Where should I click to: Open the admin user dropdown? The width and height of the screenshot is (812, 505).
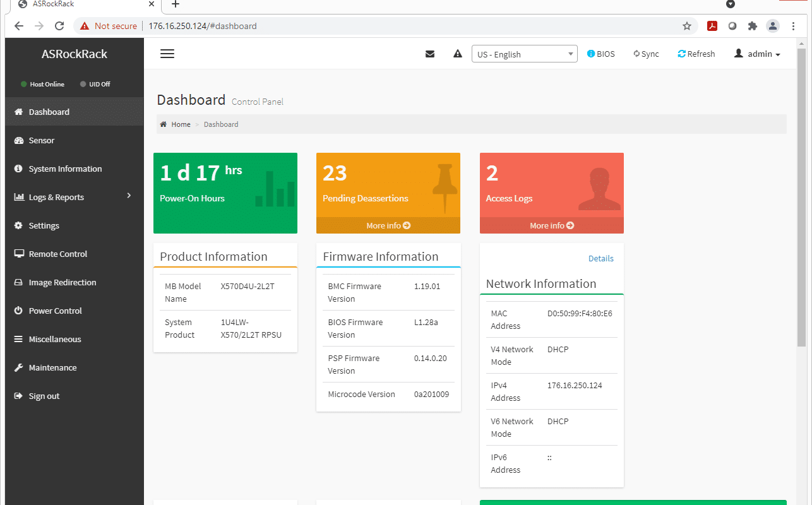[x=757, y=54]
